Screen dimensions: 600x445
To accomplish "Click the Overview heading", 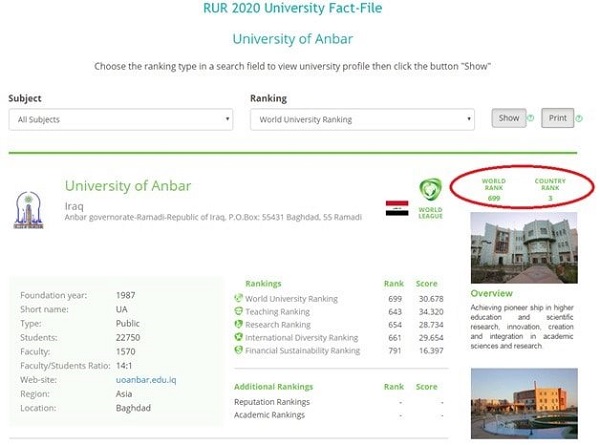I will (492, 293).
